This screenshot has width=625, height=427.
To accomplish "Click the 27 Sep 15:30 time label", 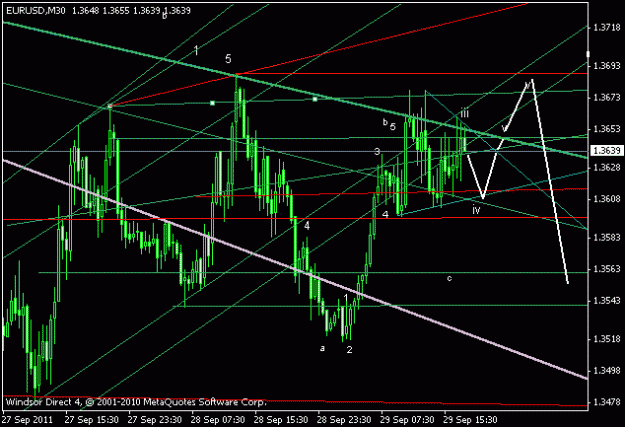I will 92,420.
